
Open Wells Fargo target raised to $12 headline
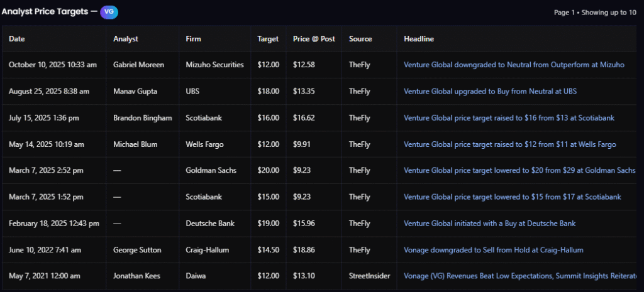pos(509,144)
